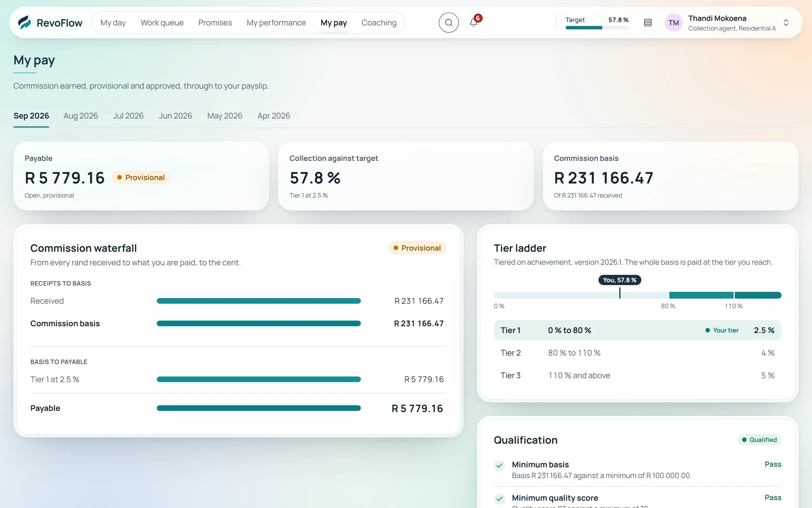Click the Tier 2 segment of the ladder bar
812x508 pixels.
701,295
